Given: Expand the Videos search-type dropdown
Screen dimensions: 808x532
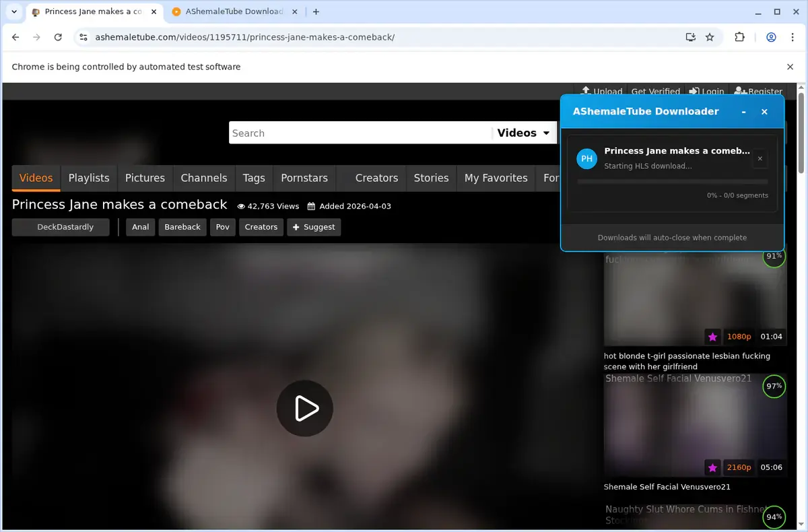Looking at the screenshot, I should 524,133.
